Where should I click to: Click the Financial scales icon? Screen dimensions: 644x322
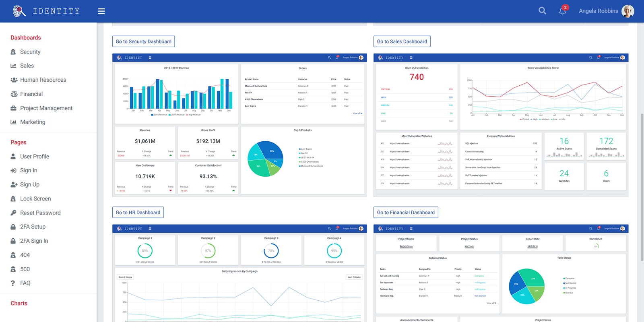tap(14, 94)
